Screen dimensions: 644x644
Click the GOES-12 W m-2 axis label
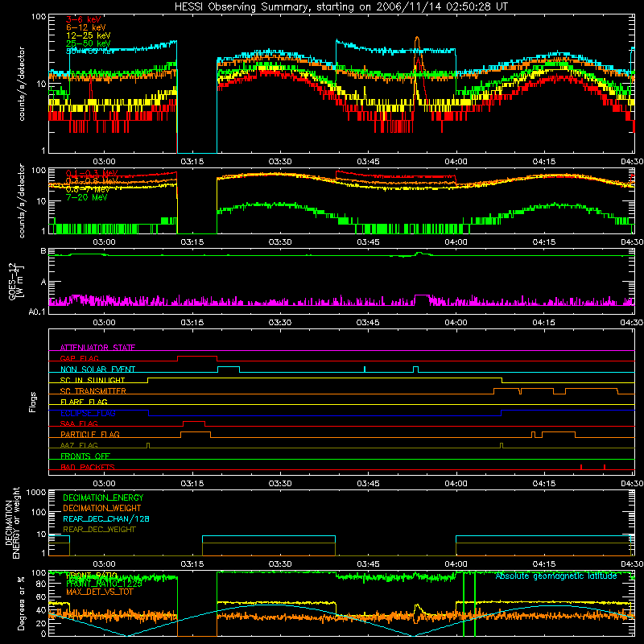pyautogui.click(x=15, y=281)
